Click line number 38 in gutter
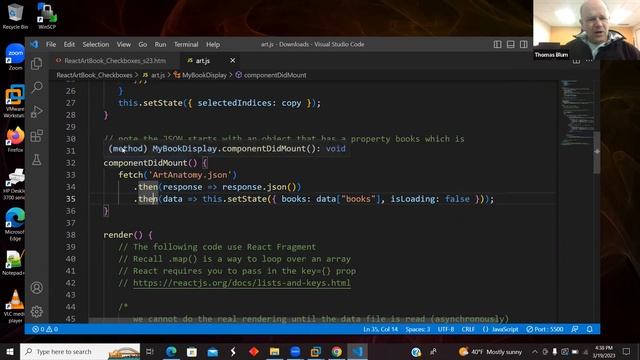 pyautogui.click(x=71, y=235)
